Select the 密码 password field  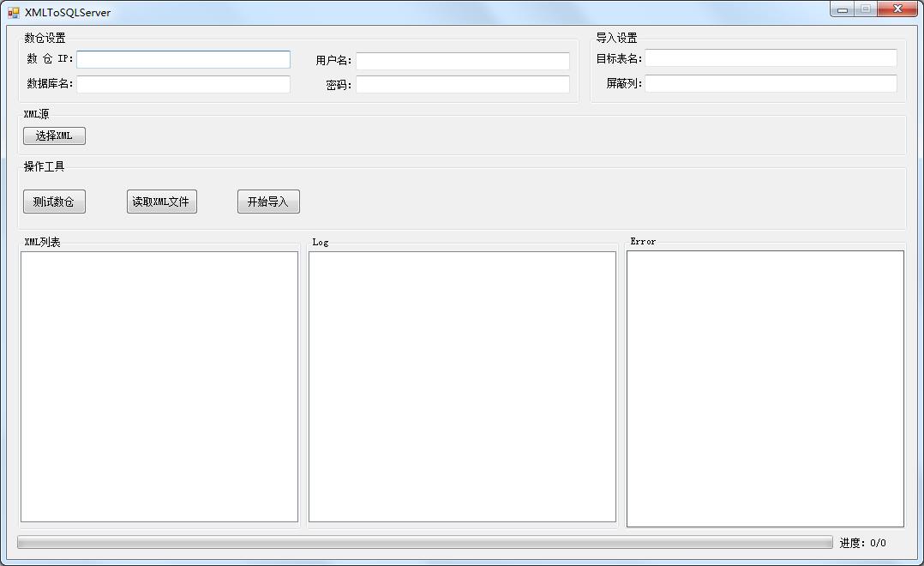[x=462, y=84]
